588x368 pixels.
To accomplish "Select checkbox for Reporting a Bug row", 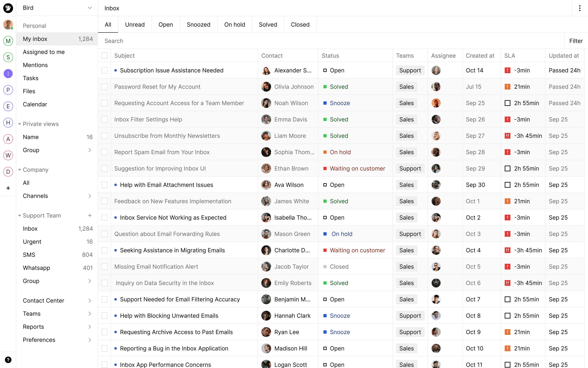I will 105,348.
